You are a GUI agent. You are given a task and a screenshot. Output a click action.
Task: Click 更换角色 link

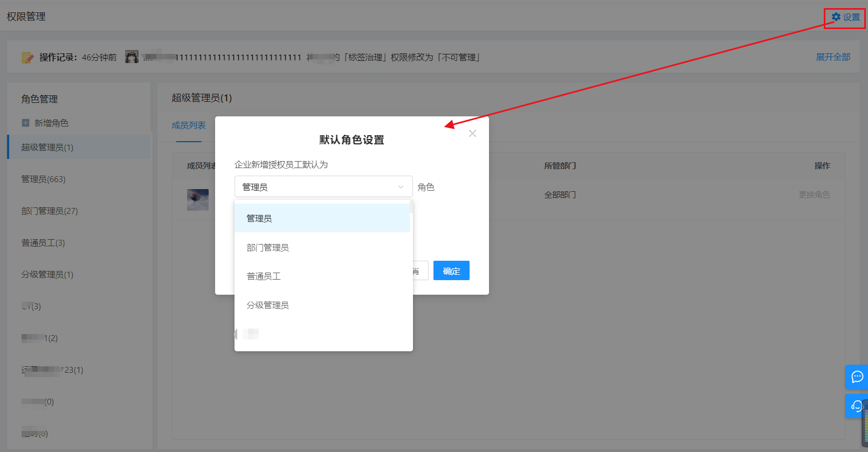pyautogui.click(x=814, y=194)
